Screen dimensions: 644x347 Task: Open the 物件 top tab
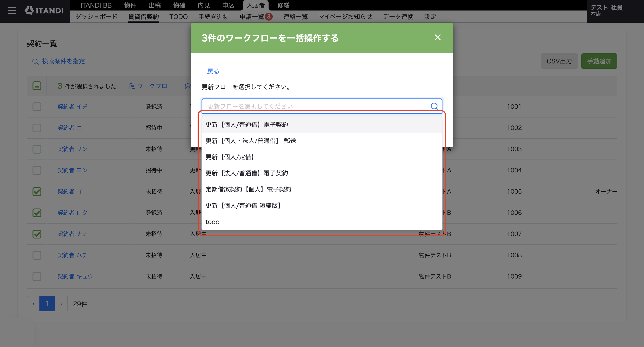(130, 5)
